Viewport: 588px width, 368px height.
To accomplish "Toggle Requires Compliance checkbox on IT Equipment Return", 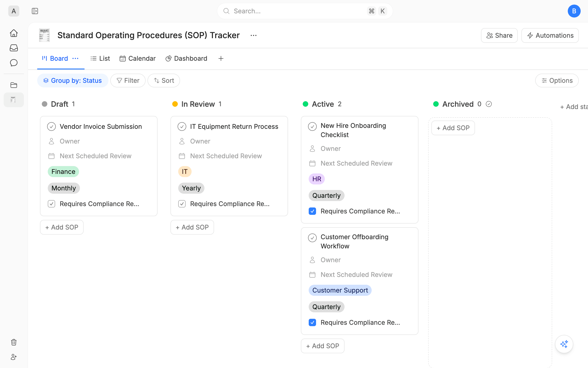I will click(x=182, y=204).
